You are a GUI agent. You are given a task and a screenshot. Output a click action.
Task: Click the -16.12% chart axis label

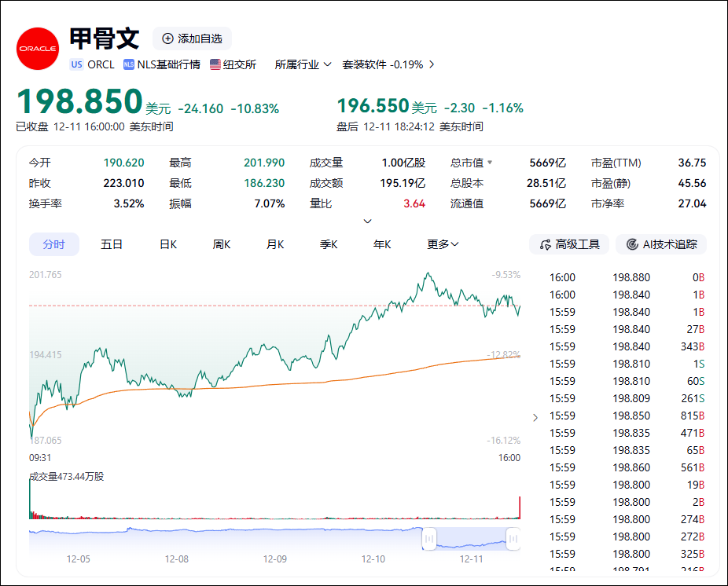[504, 441]
